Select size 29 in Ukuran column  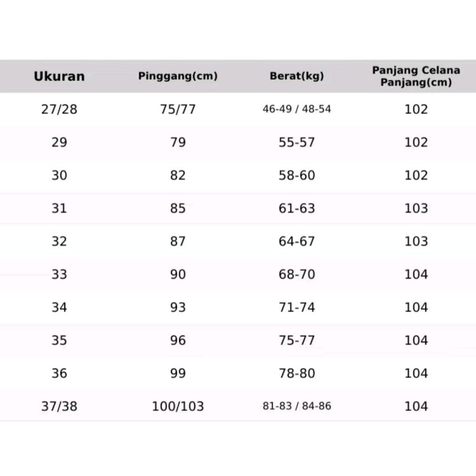59,142
